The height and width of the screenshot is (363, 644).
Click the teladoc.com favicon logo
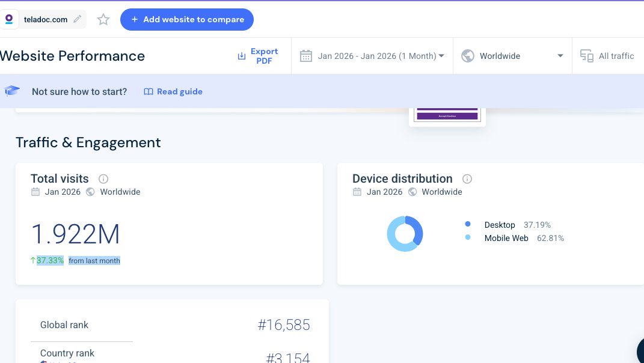[9, 19]
